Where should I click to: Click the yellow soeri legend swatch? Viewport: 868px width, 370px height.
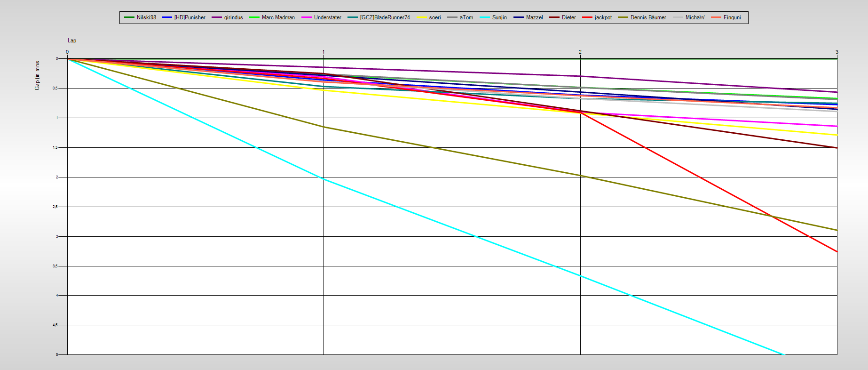[x=422, y=17]
